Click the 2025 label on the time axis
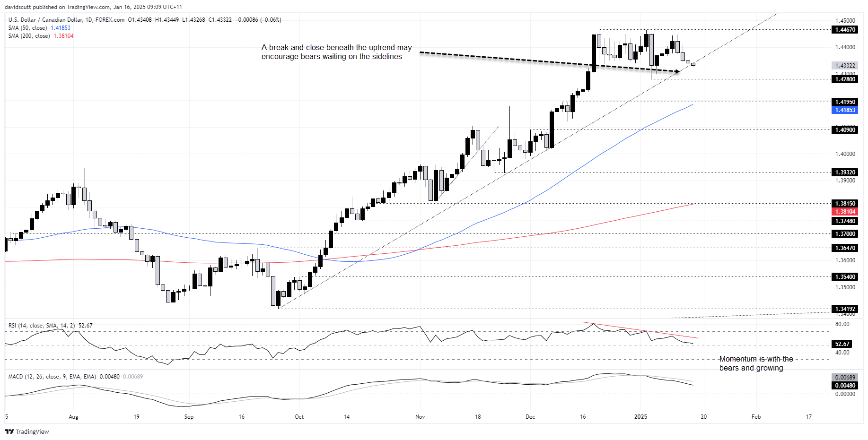Image resolution: width=868 pixels, height=440 pixels. (x=640, y=416)
